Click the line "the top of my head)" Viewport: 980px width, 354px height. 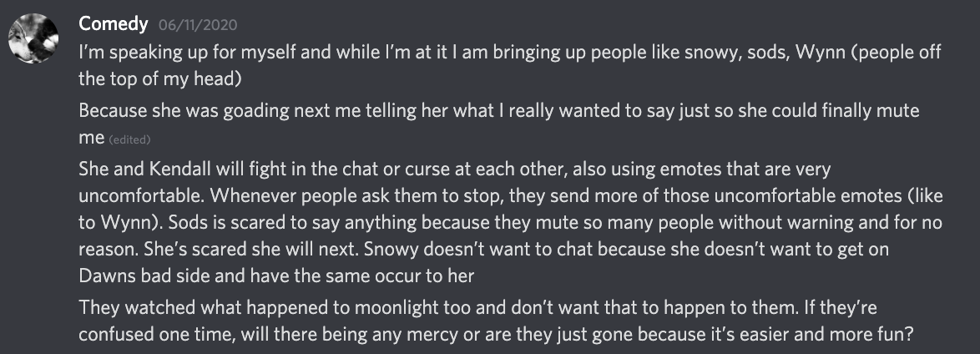coord(160,78)
